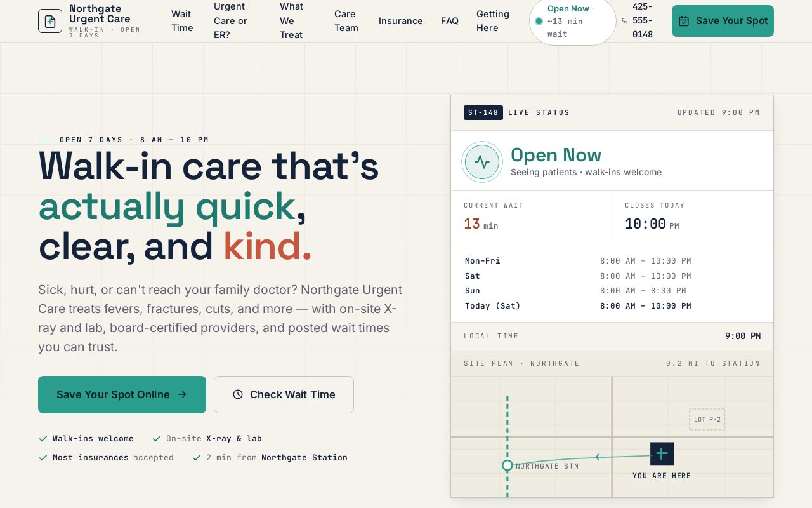The height and width of the screenshot is (508, 812).
Task: Open the Wait Time nav item
Action: pyautogui.click(x=182, y=21)
